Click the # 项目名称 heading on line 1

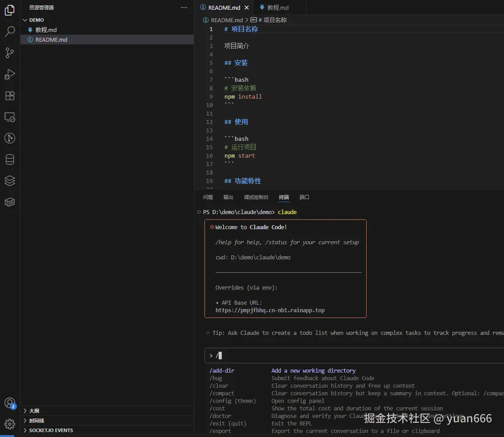click(241, 29)
